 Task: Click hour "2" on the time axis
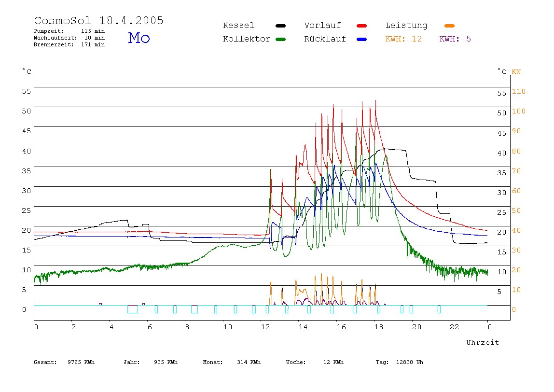[x=73, y=327]
